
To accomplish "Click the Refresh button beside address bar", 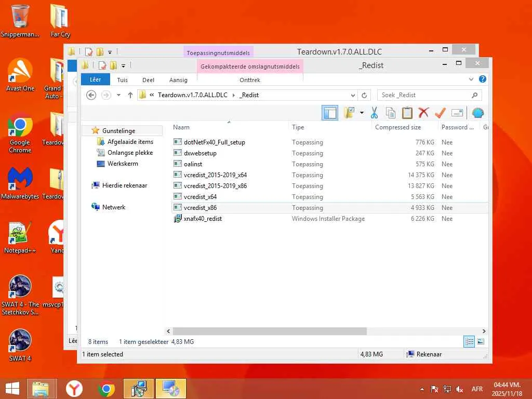I will [364, 96].
